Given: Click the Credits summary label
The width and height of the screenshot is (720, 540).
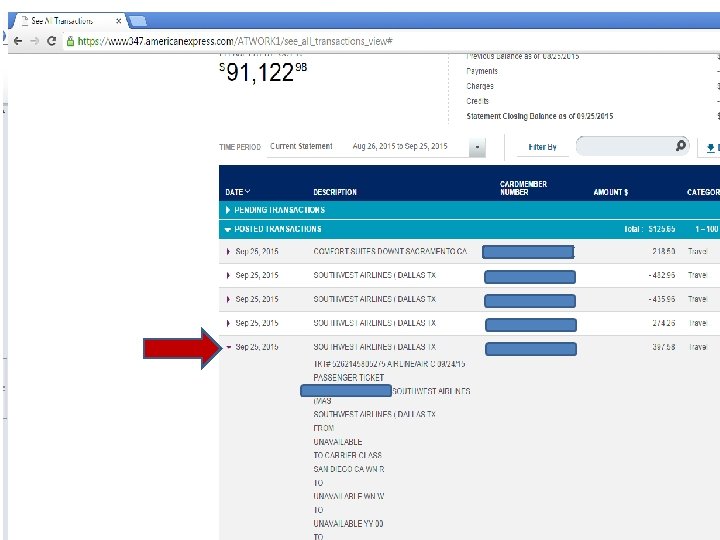Looking at the screenshot, I should tap(478, 101).
